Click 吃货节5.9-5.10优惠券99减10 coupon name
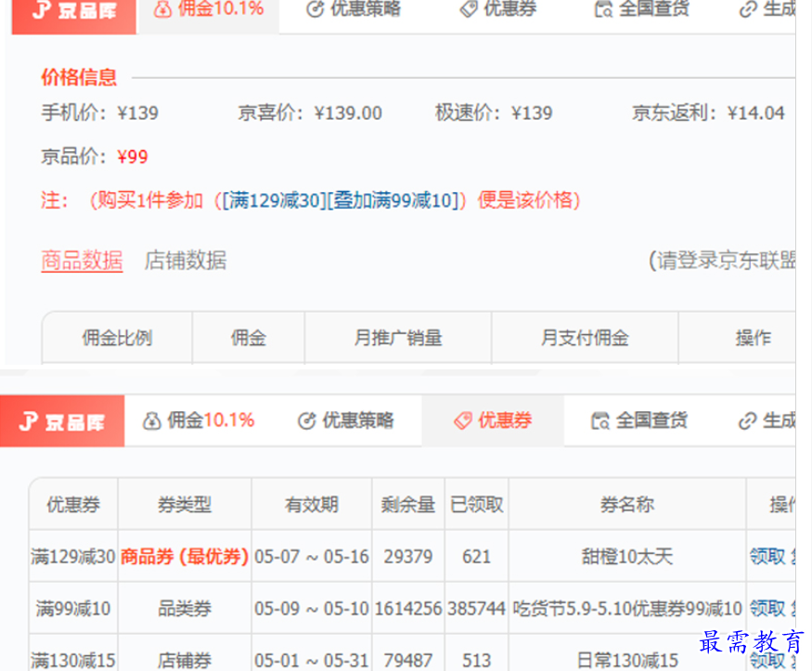Screen dimensions: 812x671 click(627, 608)
